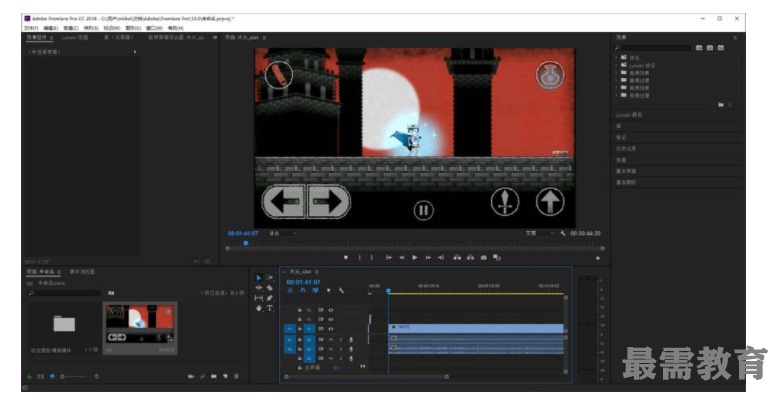This screenshot has width=774, height=403.
Task: Switch to the 媒体浏览器 tab
Action: click(82, 272)
